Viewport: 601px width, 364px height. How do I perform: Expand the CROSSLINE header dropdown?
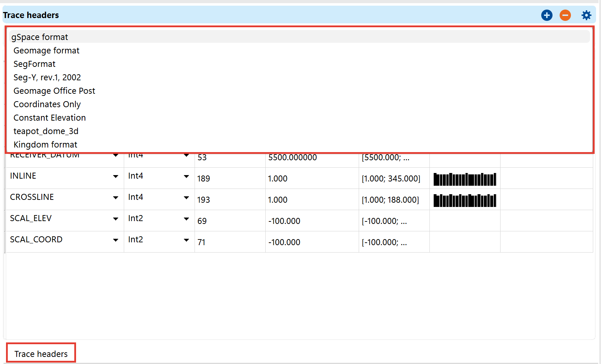(x=116, y=198)
